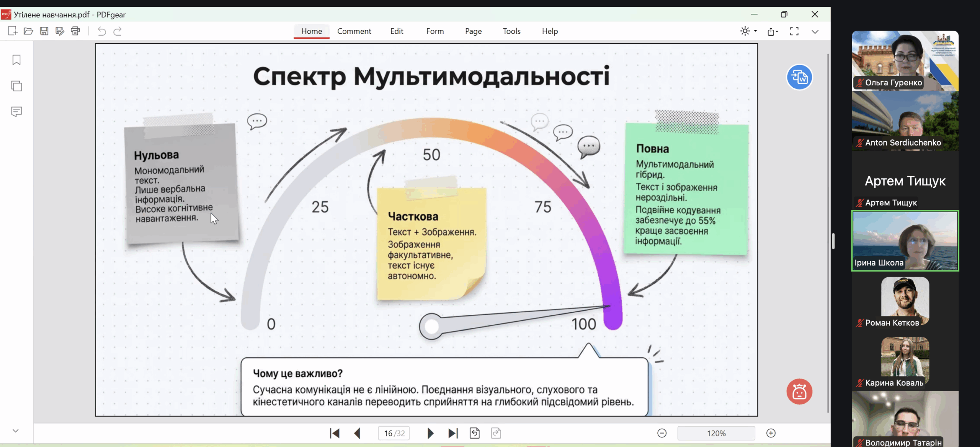The width and height of the screenshot is (980, 447).
Task: Switch to the Comment tab
Action: (354, 31)
